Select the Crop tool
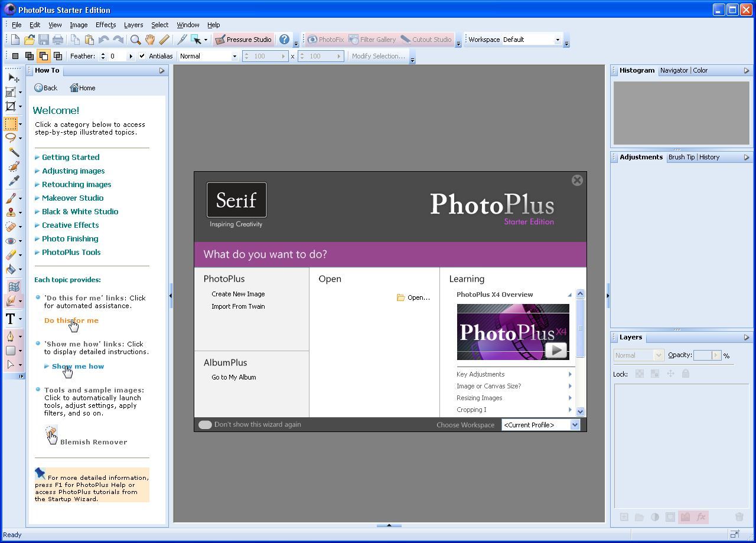This screenshot has height=543, width=756. click(11, 106)
